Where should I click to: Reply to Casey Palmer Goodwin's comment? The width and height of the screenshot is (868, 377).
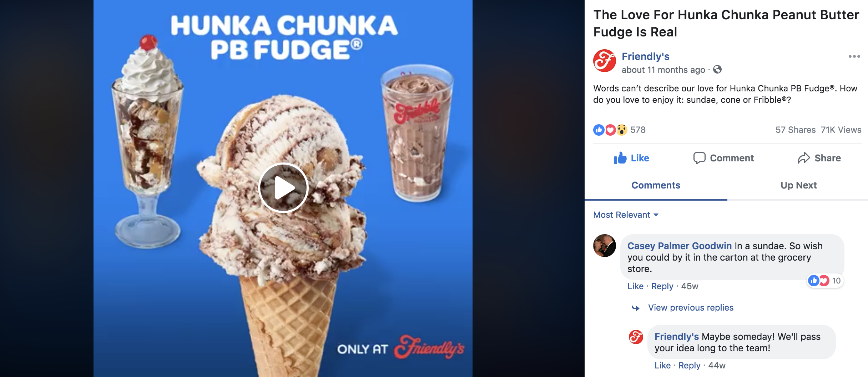tap(662, 286)
